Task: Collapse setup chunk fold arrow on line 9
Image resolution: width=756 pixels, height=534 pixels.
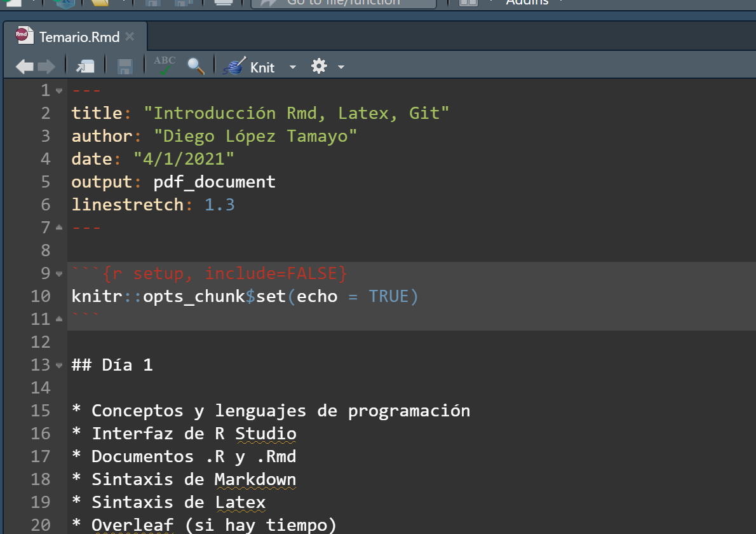Action: pyautogui.click(x=59, y=274)
